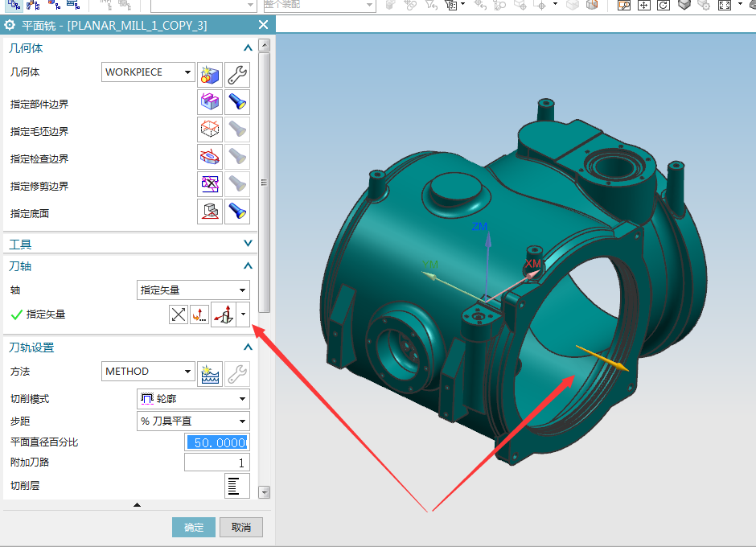Click the 平面直径百分比 input field
The width and height of the screenshot is (756, 555).
217,442
